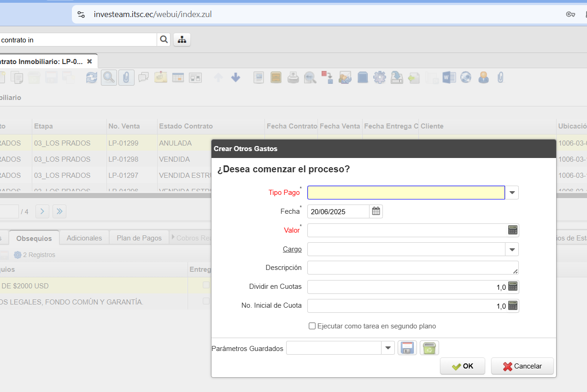Close the Contrato Inmobiliario tab
This screenshot has height=392, width=587.
point(89,61)
